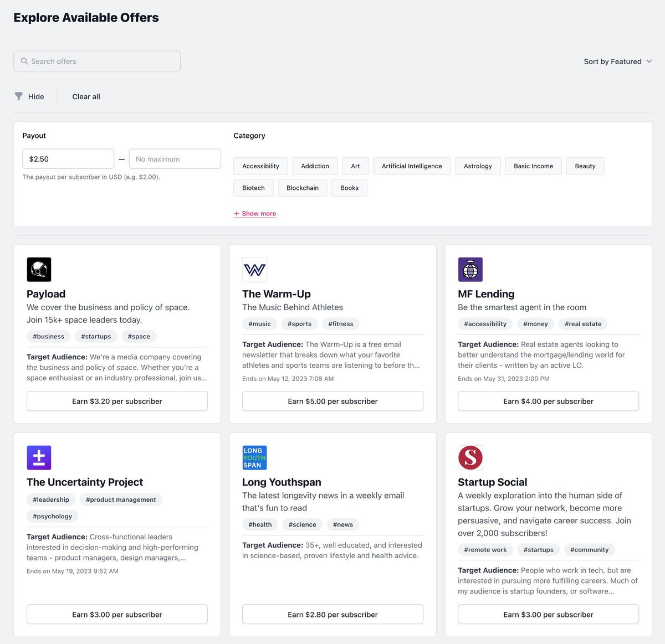Toggle the Beauty category filter
The height and width of the screenshot is (644, 665).
click(x=585, y=166)
